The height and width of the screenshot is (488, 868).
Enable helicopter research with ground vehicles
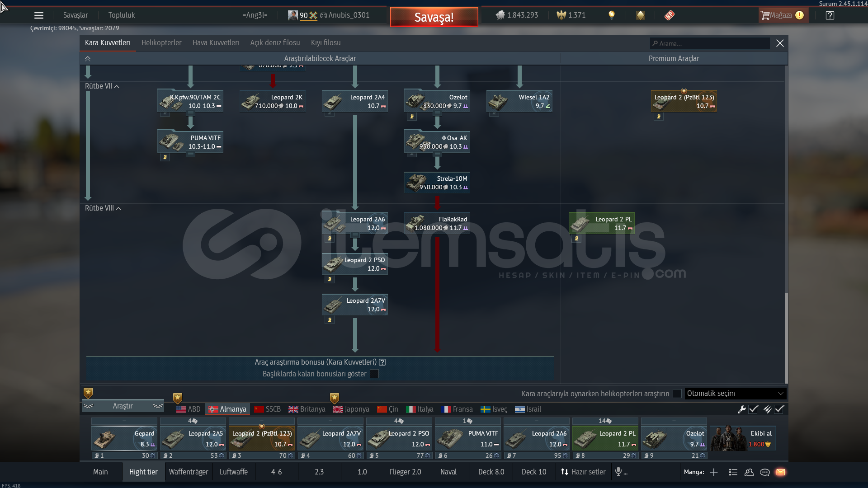(677, 394)
